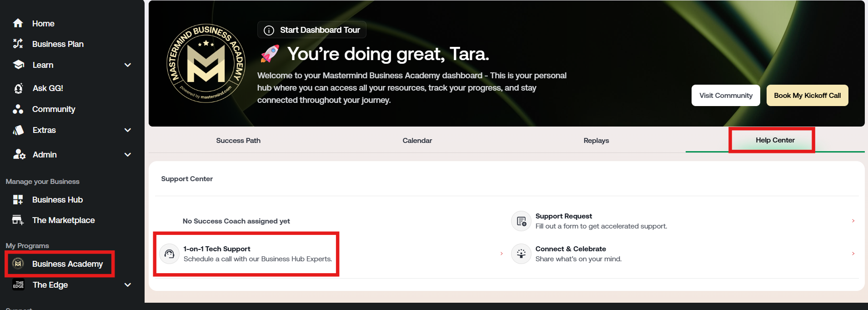Viewport: 868px width, 310px height.
Task: Click the Business Academy logo icon in sidebar
Action: [x=18, y=263]
